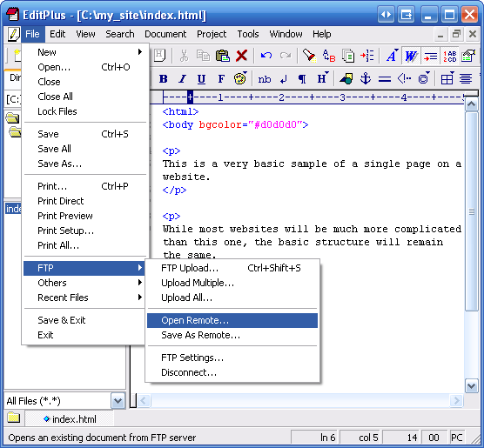
Task: Switch to index.html document tab
Action: 70,419
